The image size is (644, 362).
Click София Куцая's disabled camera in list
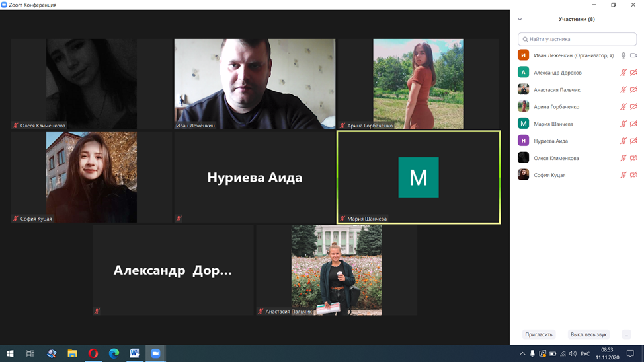pyautogui.click(x=633, y=175)
